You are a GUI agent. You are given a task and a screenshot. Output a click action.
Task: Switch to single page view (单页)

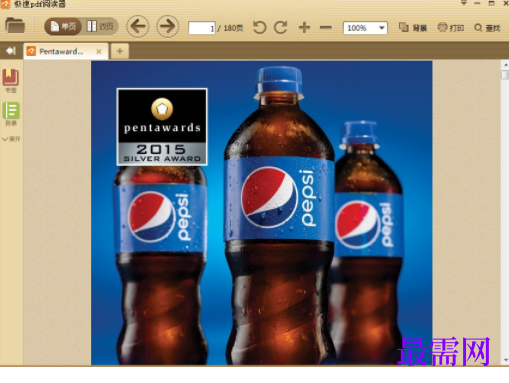pos(63,26)
